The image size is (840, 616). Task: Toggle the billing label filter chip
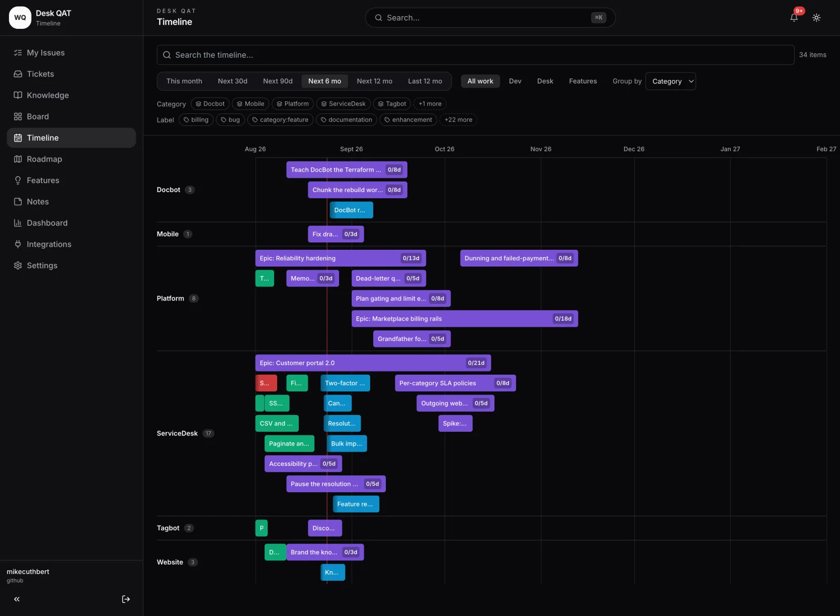[196, 120]
